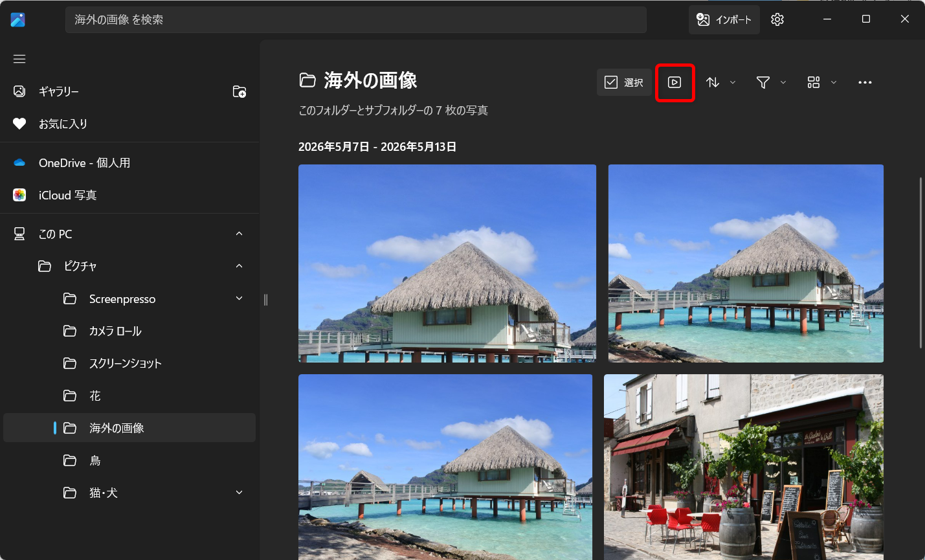Open settings with the gear icon
The image size is (925, 560).
(777, 19)
